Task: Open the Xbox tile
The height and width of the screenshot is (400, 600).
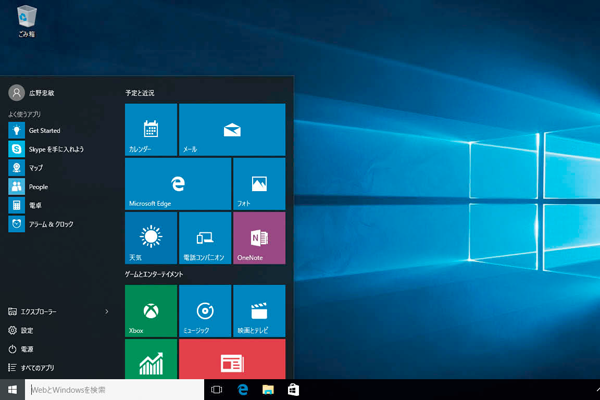Action: click(x=151, y=311)
